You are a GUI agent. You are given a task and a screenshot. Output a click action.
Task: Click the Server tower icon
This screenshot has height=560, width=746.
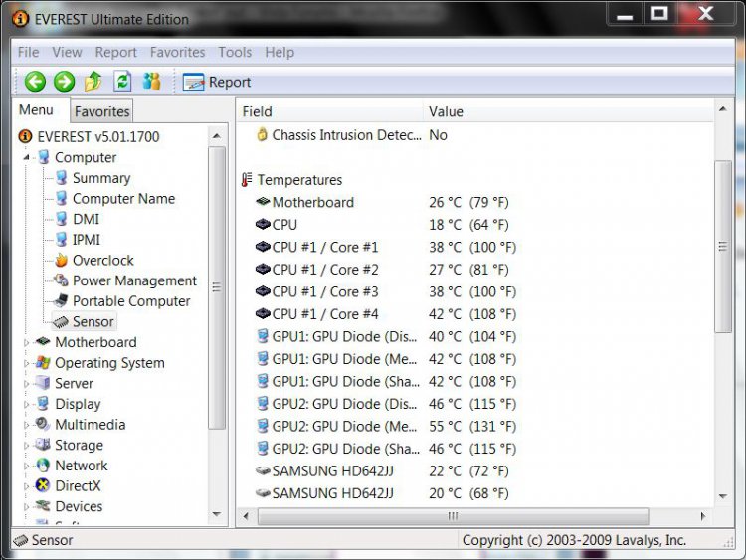pyautogui.click(x=43, y=383)
